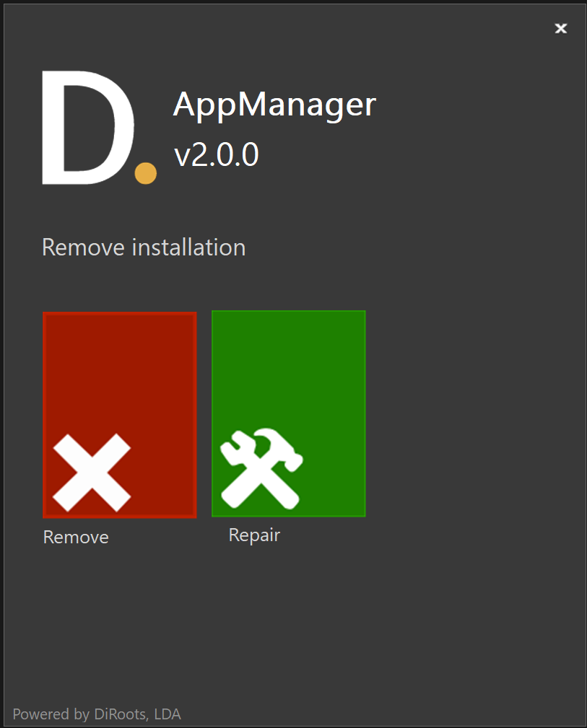The image size is (587, 728).
Task: Click the 'Repair' label text
Action: pyautogui.click(x=254, y=535)
